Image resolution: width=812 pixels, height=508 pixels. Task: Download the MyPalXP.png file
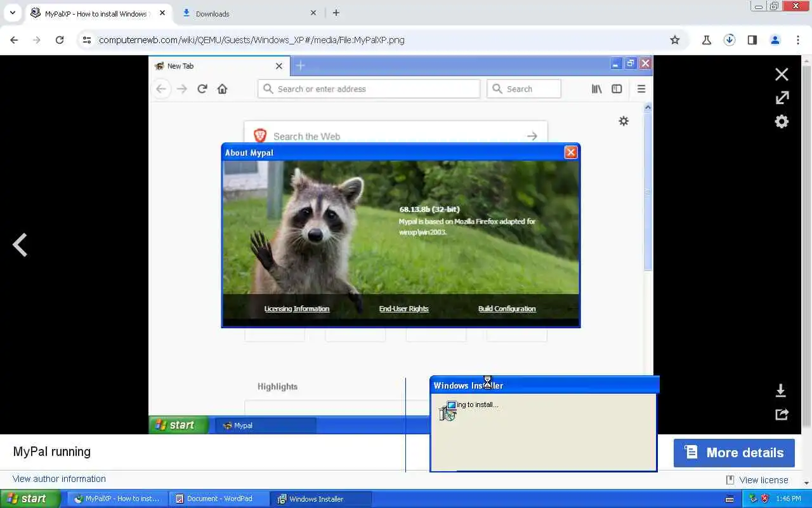[x=781, y=391]
